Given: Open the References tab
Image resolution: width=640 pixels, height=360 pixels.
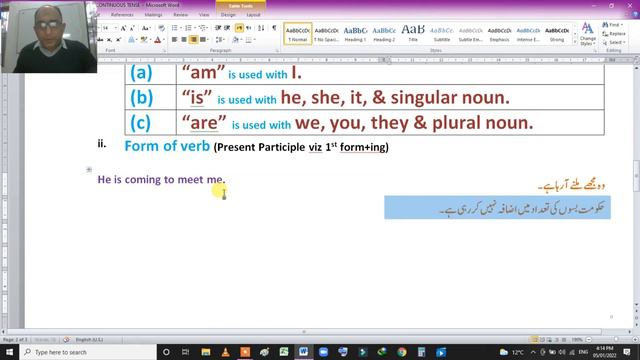Looking at the screenshot, I should click(122, 15).
